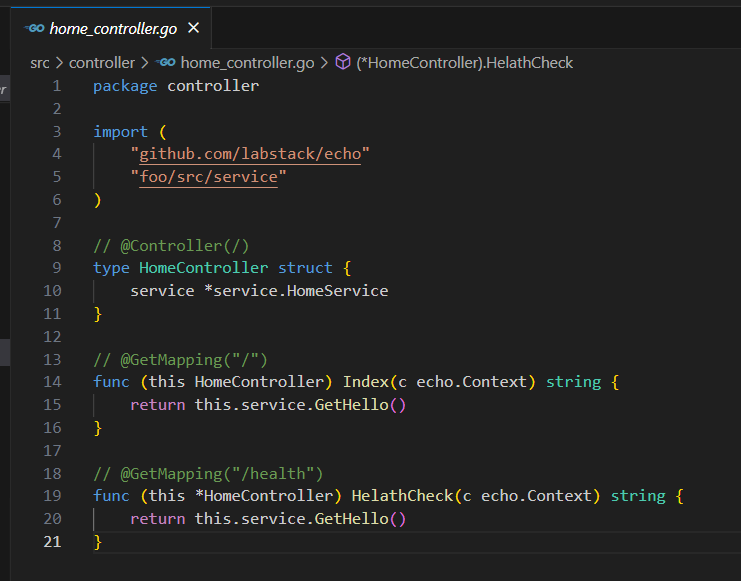Click the method cube icon in the breadcrumb
This screenshot has height=581, width=741.
(343, 63)
